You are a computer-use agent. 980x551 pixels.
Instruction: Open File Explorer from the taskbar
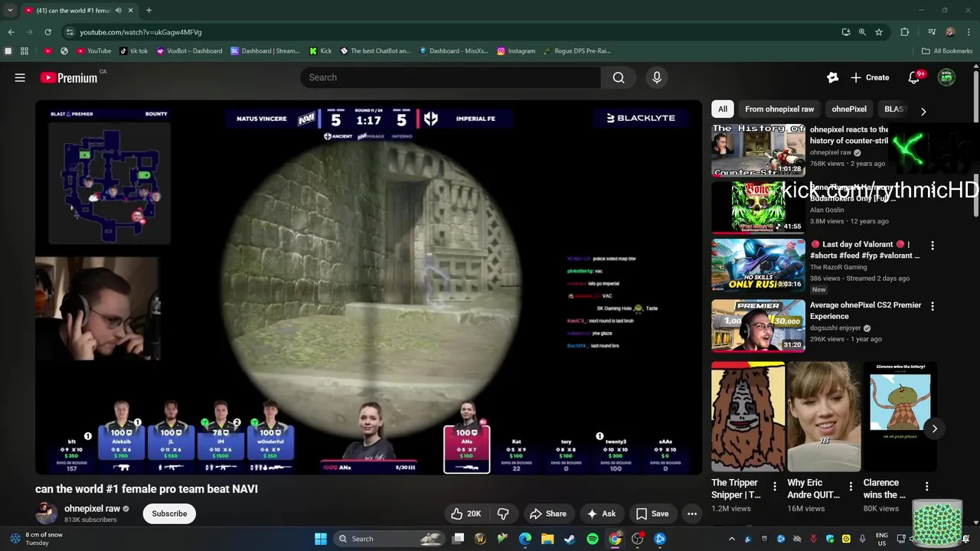tap(547, 539)
